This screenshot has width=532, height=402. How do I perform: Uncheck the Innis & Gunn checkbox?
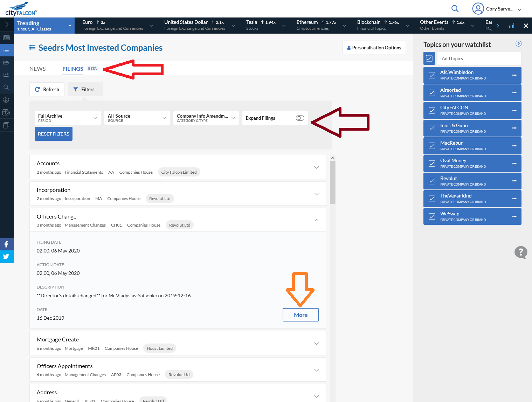432,128
